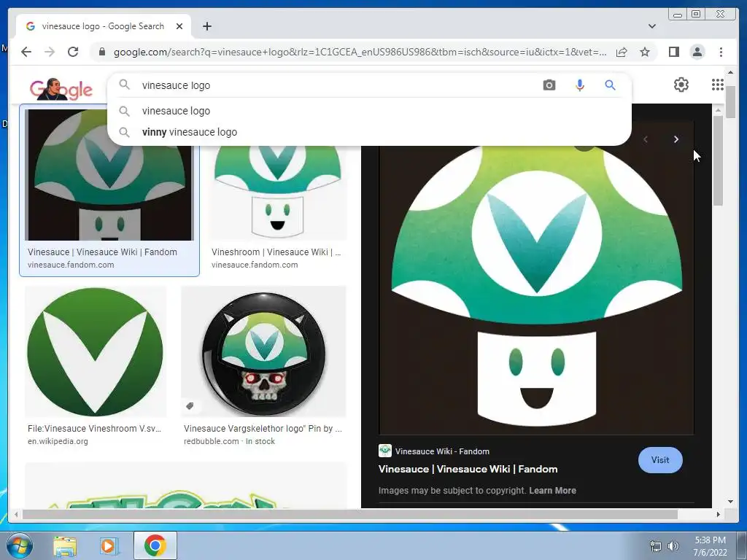Start voice search with microphone
This screenshot has height=560, width=747.
click(580, 85)
